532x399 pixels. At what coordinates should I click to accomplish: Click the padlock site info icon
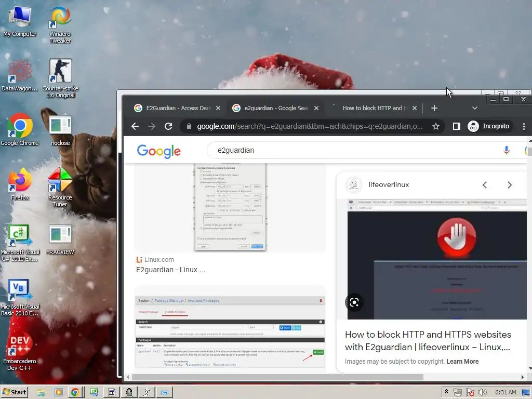[189, 126]
